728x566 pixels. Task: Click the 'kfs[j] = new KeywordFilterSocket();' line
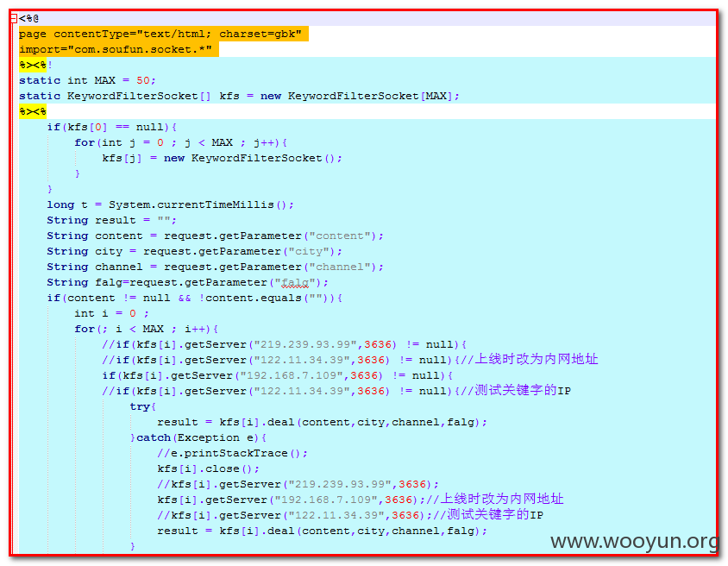tap(223, 159)
